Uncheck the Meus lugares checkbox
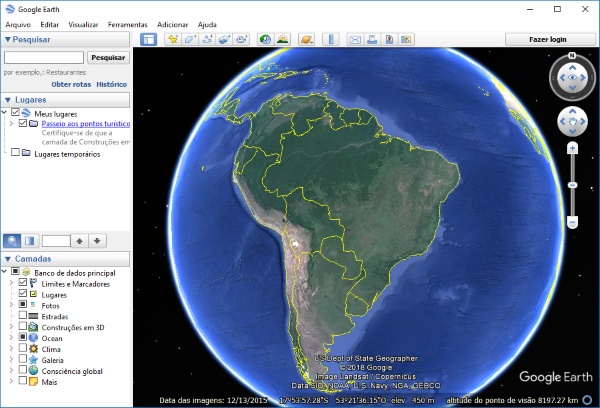600x408 pixels. pyautogui.click(x=15, y=112)
